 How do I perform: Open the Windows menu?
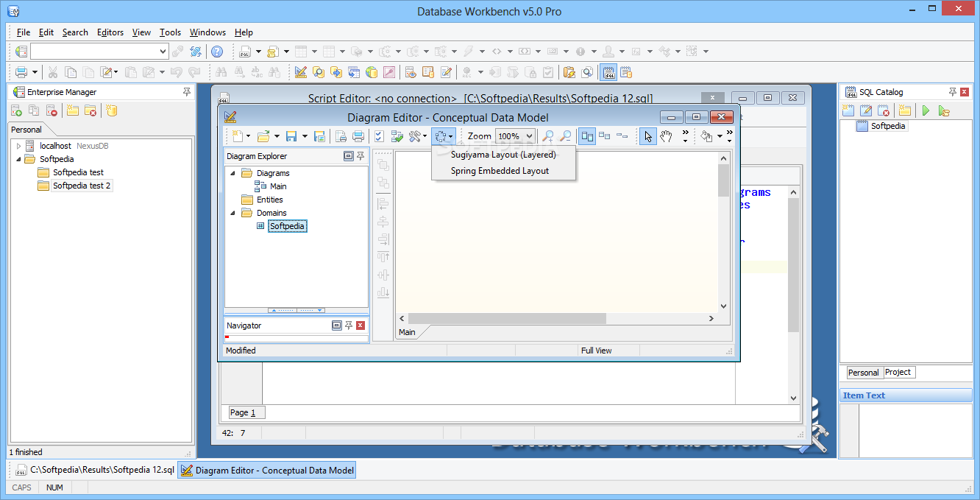click(207, 32)
